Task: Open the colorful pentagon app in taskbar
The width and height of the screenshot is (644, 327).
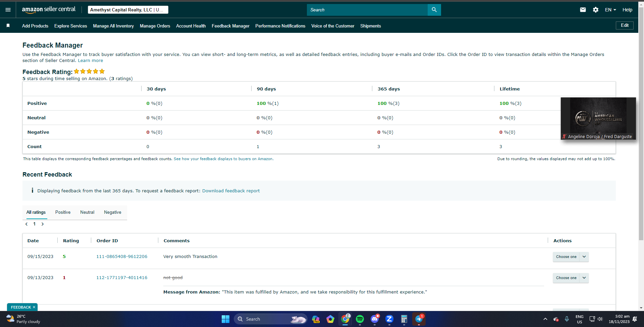Action: 330,319
